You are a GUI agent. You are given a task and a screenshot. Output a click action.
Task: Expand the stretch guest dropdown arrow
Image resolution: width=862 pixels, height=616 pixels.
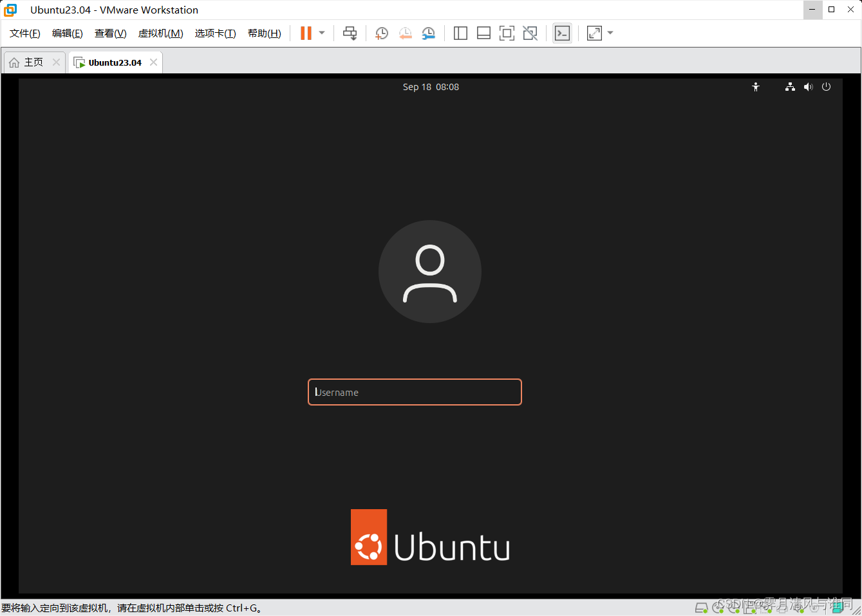610,33
